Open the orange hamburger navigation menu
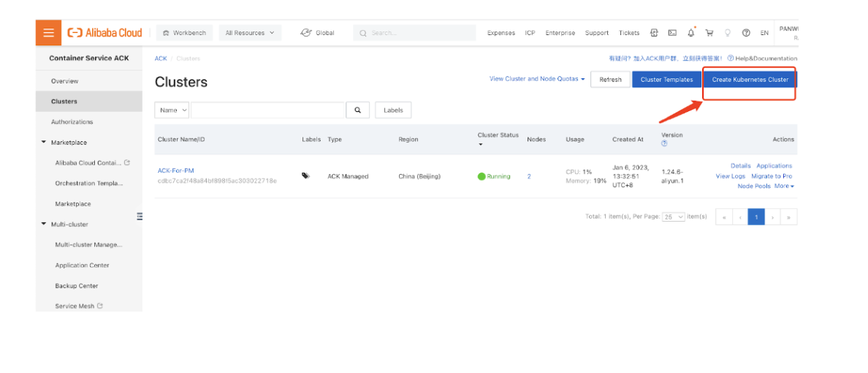Screen dimensions: 868x373 (x=48, y=33)
